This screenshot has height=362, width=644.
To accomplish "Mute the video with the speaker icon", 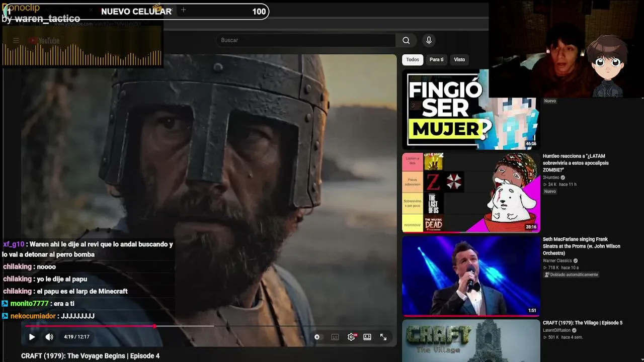I will (49, 337).
